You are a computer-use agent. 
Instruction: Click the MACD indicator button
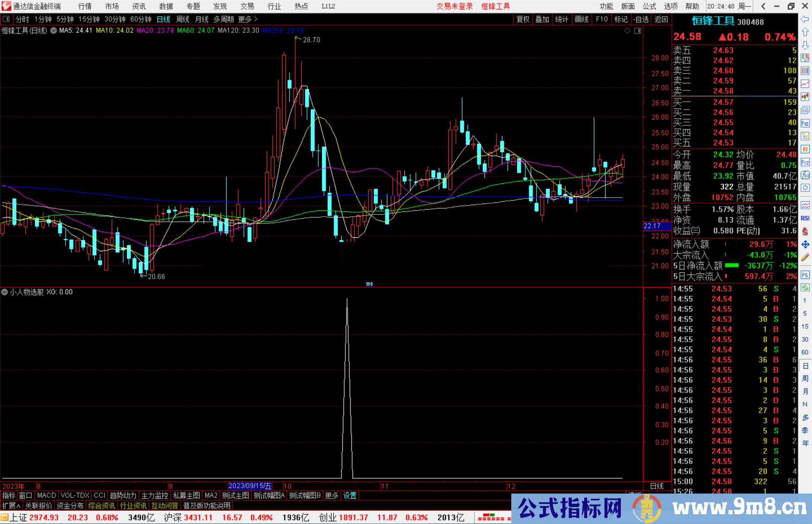46,495
